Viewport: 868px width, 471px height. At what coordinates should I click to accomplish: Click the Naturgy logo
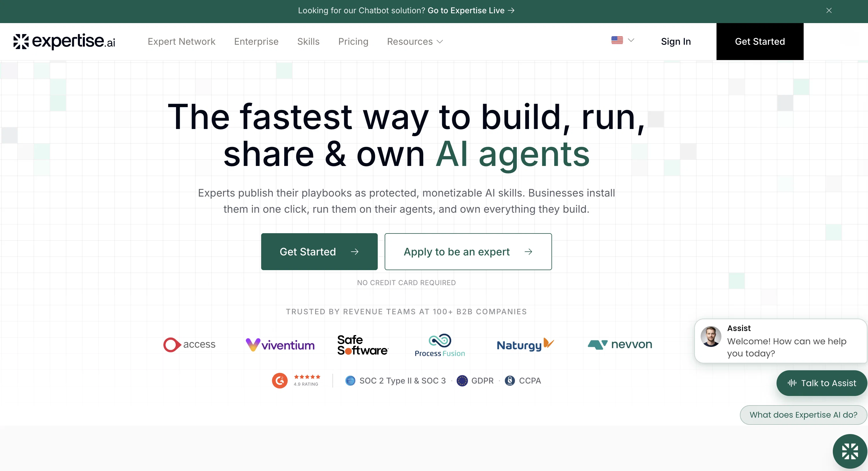tap(525, 345)
